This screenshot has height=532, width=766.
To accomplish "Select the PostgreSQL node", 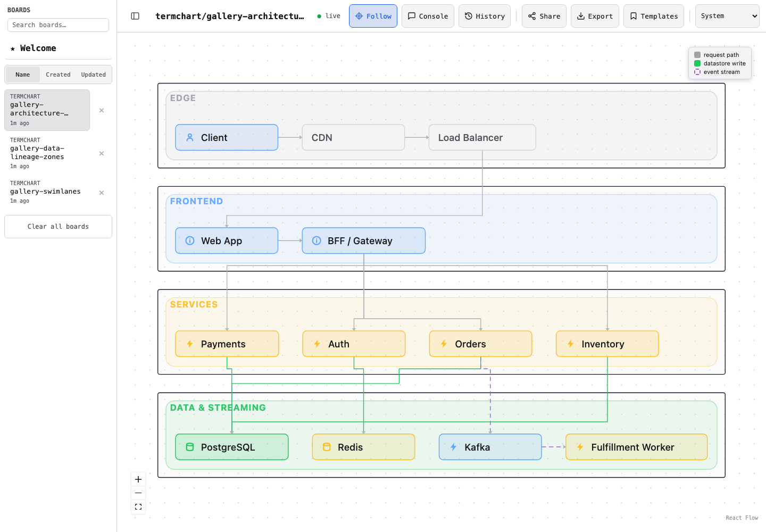I will [232, 447].
